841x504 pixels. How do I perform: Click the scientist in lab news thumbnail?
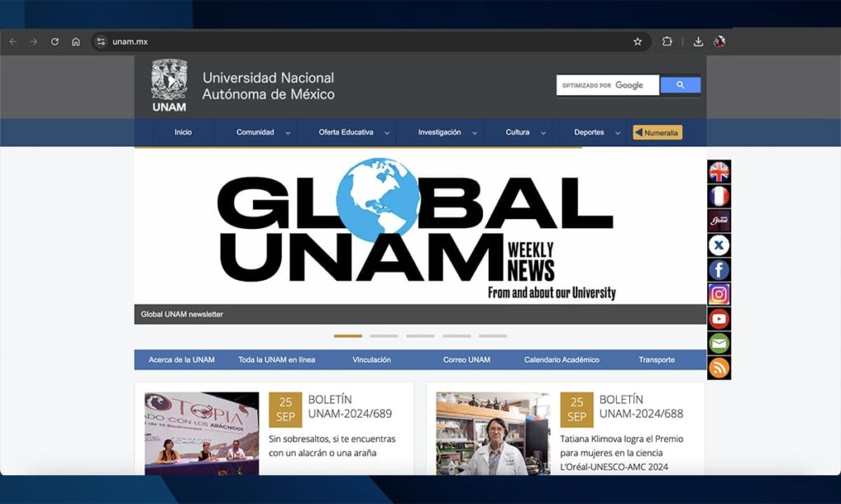coord(493,433)
